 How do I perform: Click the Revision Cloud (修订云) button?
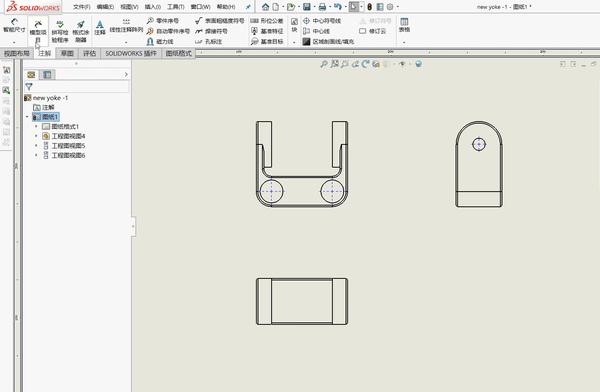tap(372, 31)
